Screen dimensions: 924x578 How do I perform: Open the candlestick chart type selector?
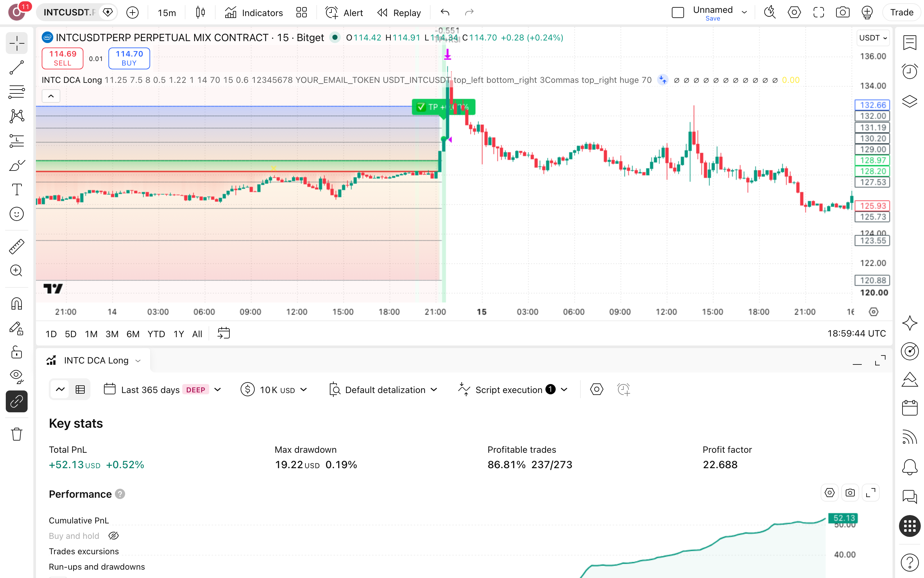click(x=201, y=13)
